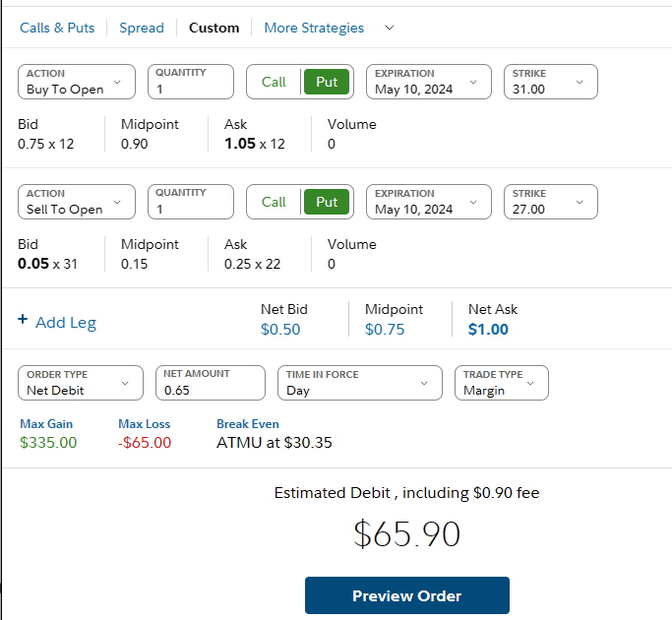Click the Net Amount 0.65 field
672x620 pixels.
click(x=211, y=383)
